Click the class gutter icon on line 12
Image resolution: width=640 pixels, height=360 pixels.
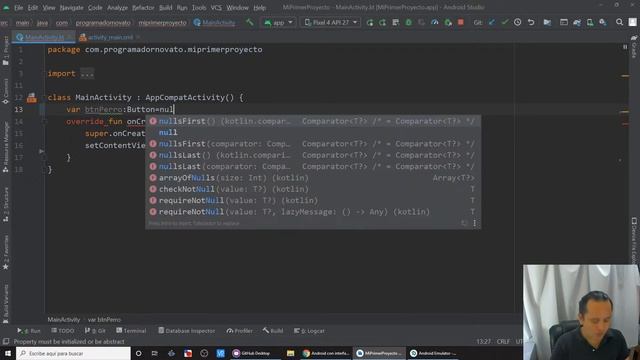(31, 98)
